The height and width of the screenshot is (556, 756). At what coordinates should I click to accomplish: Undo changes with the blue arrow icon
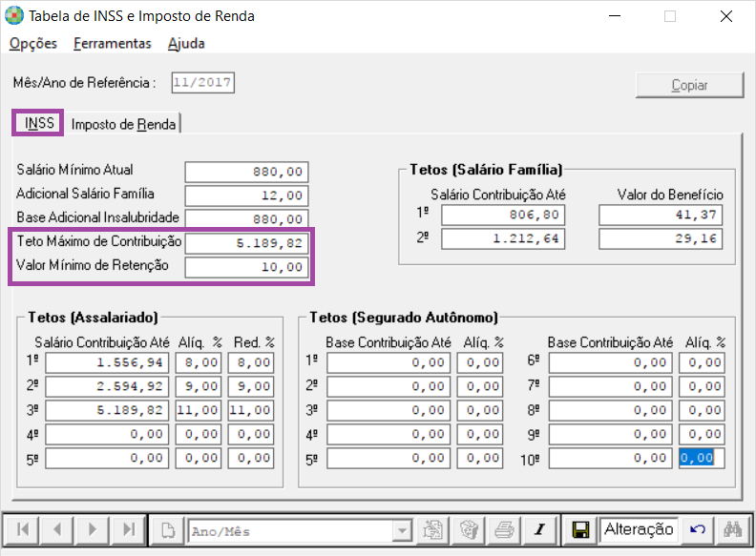tap(698, 530)
